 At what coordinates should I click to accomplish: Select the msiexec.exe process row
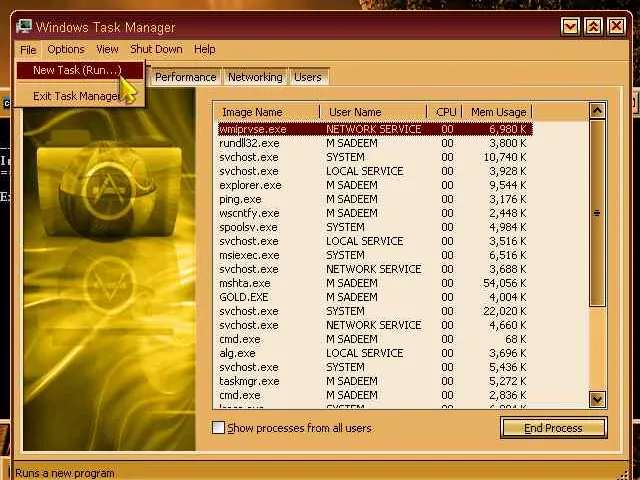pyautogui.click(x=375, y=255)
